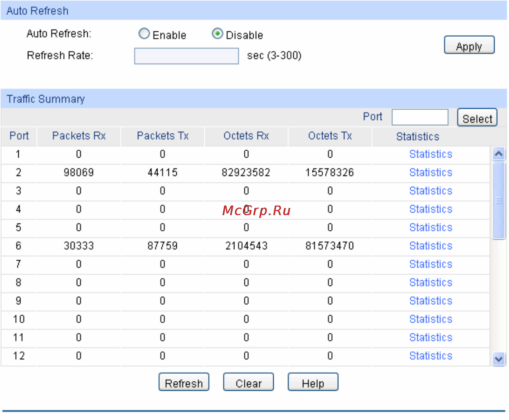Open Statistics link for port 10
This screenshot has width=509, height=420.
click(x=431, y=319)
